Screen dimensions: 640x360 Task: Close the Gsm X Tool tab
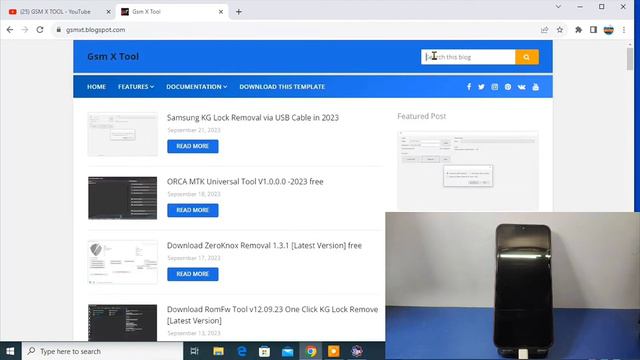pos(221,12)
